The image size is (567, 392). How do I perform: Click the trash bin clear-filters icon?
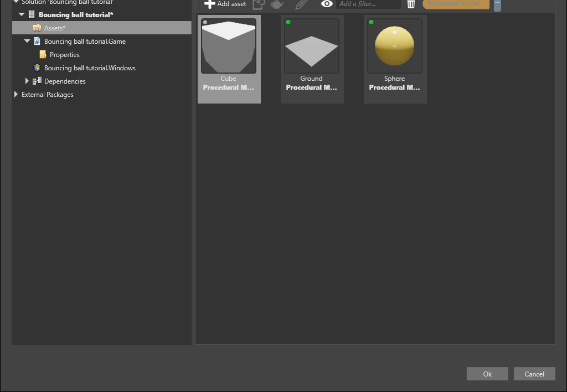(x=411, y=4)
